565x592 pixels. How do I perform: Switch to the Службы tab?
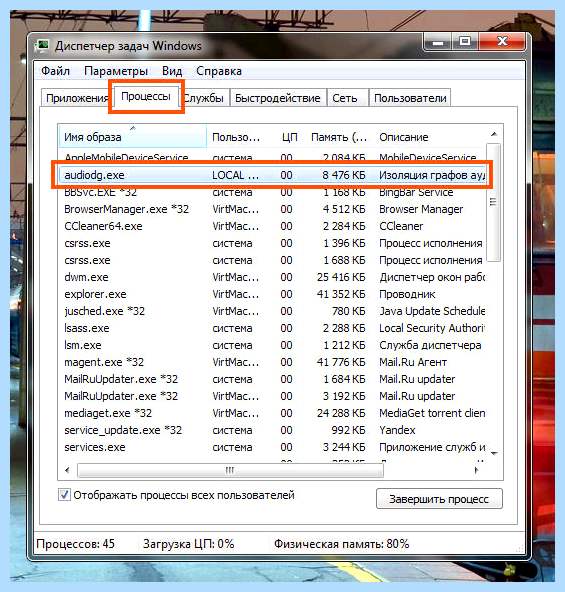click(204, 98)
